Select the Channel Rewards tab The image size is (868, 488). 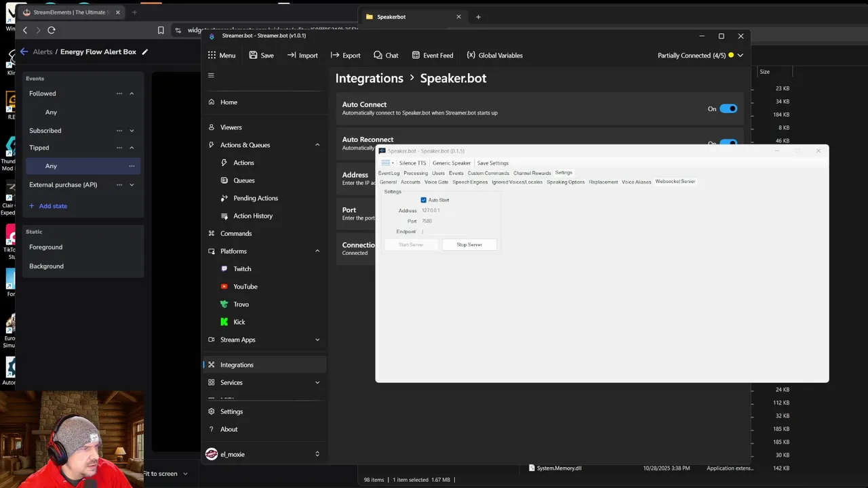(532, 173)
